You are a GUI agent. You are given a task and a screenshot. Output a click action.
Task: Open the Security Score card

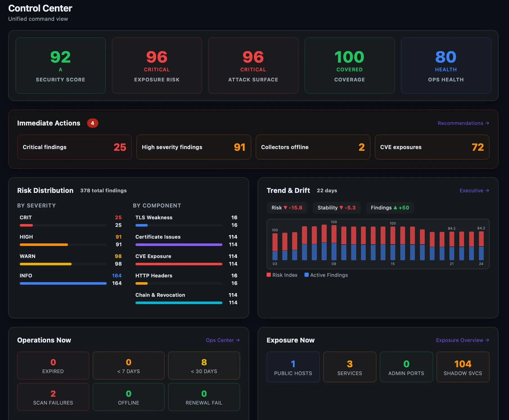pos(61,65)
